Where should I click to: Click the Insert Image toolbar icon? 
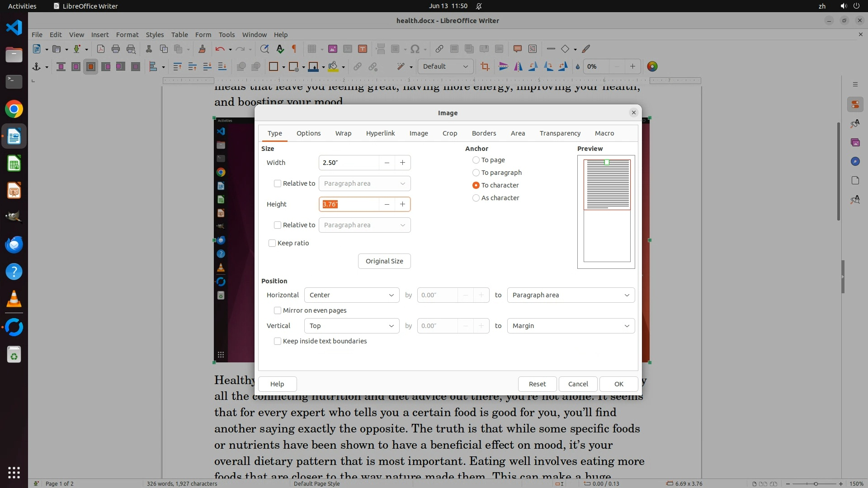click(x=333, y=49)
